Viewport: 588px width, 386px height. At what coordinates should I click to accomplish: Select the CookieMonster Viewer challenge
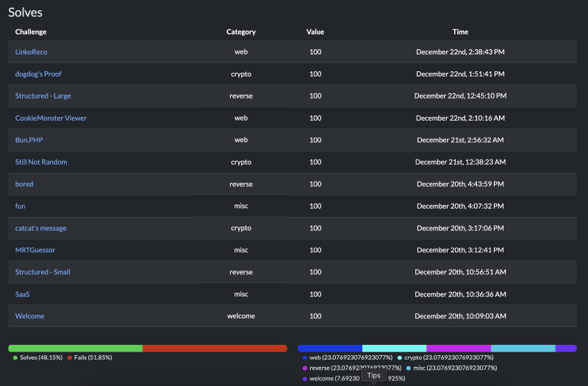(x=51, y=118)
